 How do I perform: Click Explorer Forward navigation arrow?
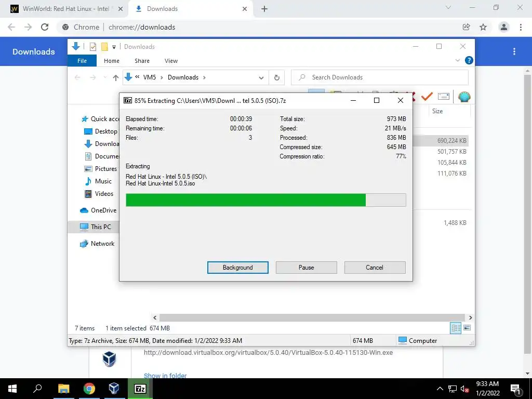click(92, 78)
